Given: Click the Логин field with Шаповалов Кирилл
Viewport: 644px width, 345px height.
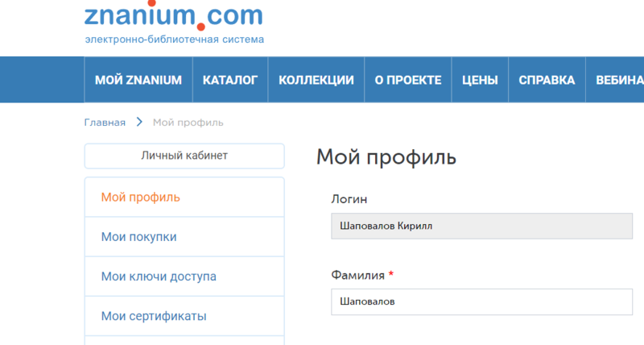Looking at the screenshot, I should click(481, 226).
